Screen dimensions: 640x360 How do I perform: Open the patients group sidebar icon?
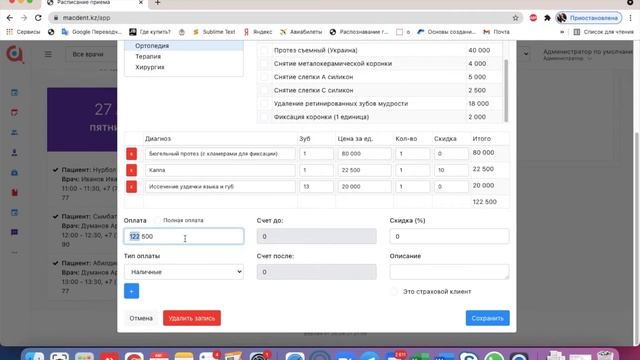[x=14, y=132]
